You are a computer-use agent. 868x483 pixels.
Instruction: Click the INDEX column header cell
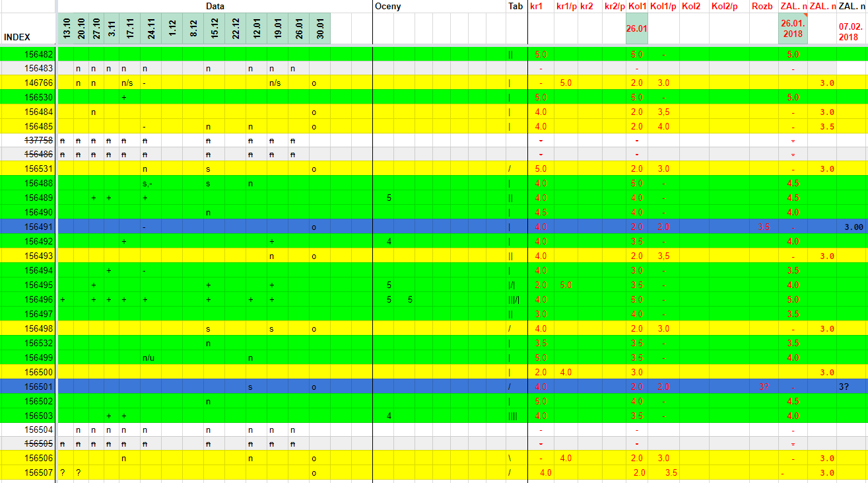(17, 37)
